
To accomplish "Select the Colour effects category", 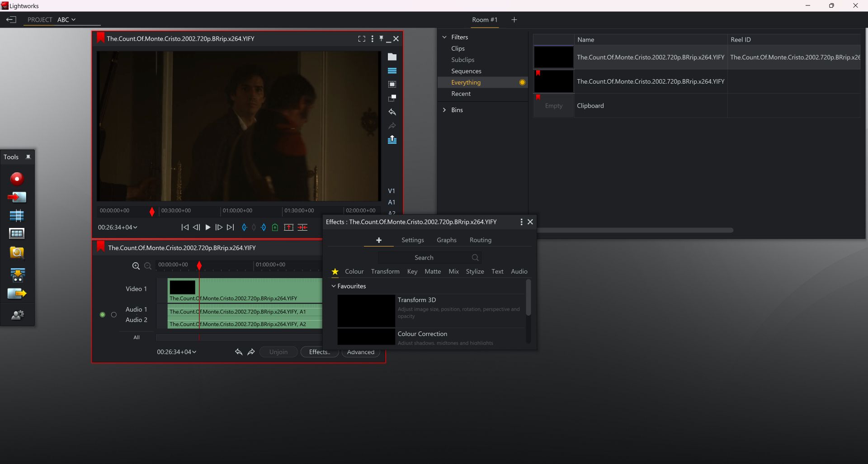I will tap(354, 271).
